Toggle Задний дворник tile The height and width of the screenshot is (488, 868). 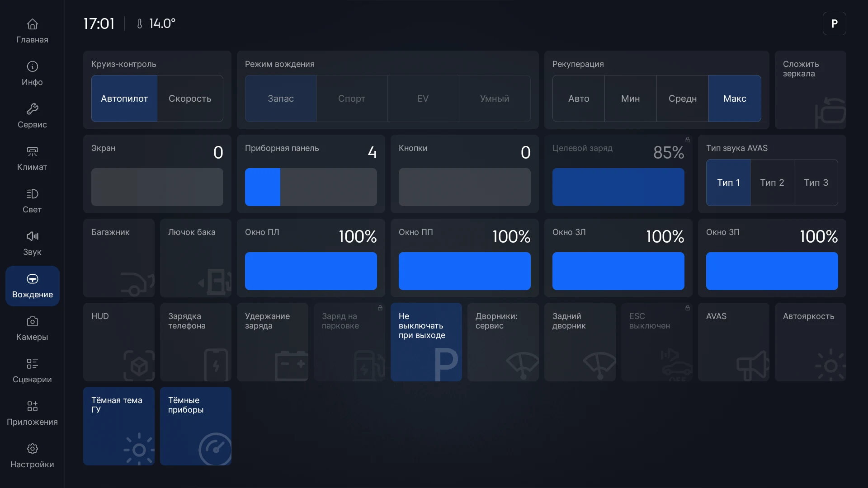580,342
